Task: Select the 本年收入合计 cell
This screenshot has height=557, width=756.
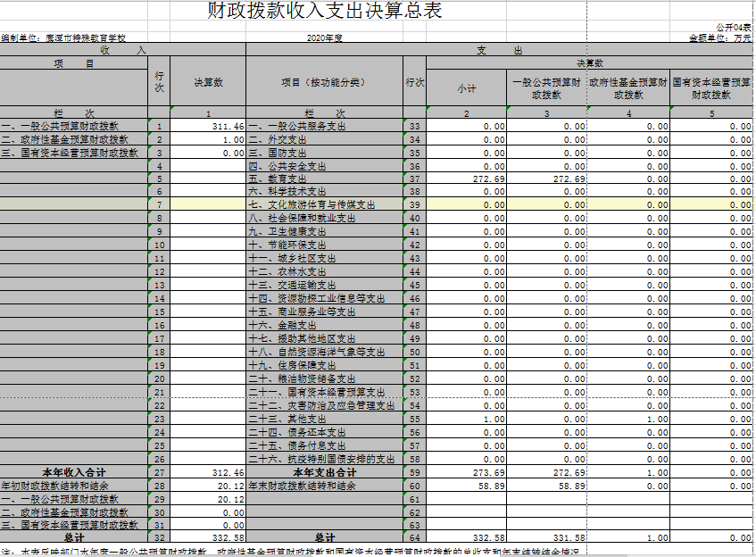Action: tap(74, 472)
